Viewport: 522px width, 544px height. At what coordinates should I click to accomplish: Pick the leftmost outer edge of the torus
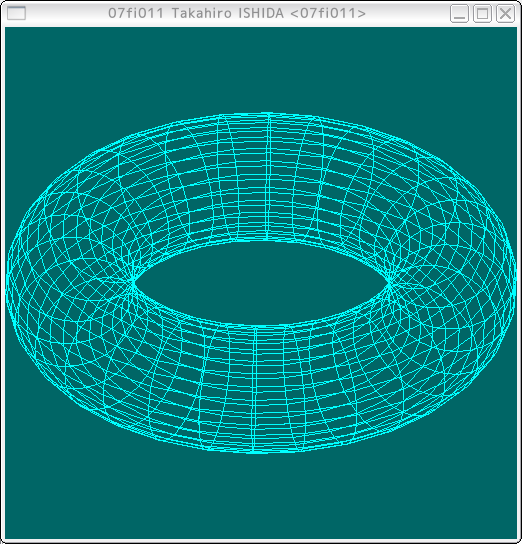pos(7,283)
